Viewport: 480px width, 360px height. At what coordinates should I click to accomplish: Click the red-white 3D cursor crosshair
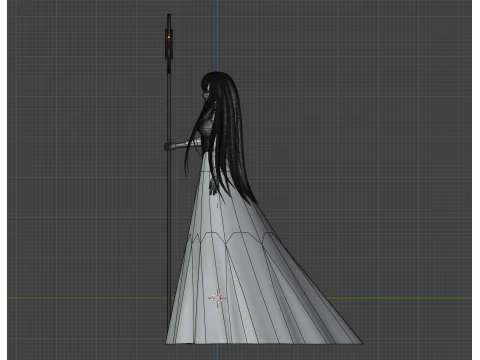pyautogui.click(x=217, y=298)
